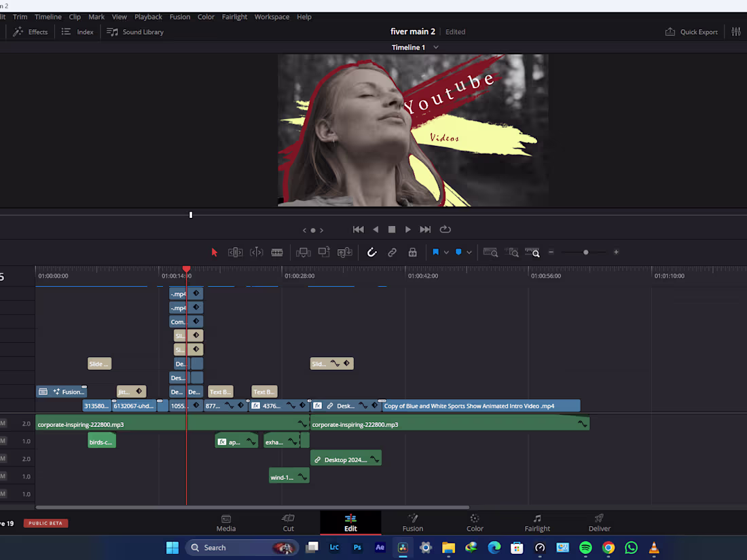This screenshot has width=747, height=560.
Task: Toggle the position lock
Action: point(412,252)
